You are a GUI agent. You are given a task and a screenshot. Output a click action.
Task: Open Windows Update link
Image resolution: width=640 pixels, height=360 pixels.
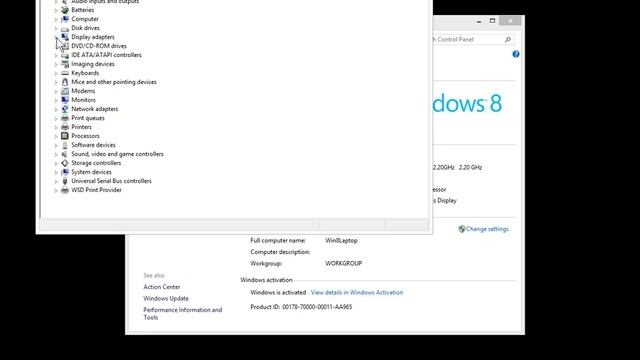point(166,298)
